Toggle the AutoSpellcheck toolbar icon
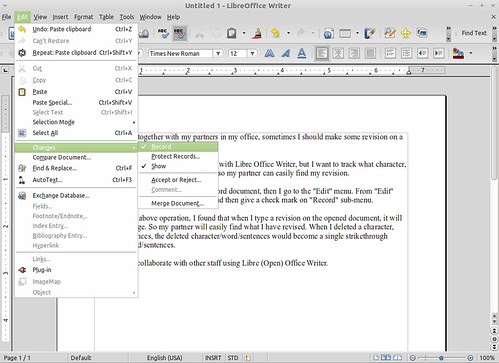 [180, 33]
